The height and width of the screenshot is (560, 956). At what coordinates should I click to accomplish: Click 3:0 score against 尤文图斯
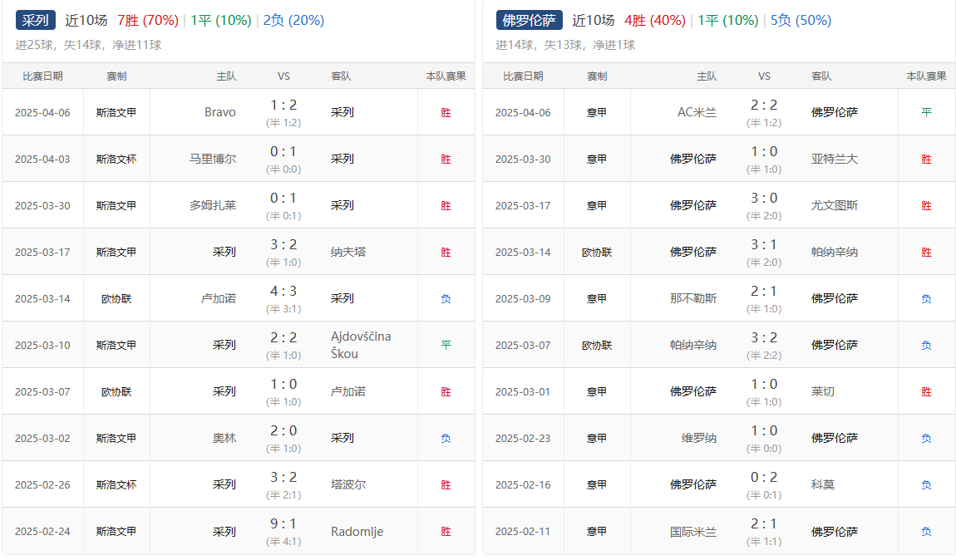click(x=764, y=198)
